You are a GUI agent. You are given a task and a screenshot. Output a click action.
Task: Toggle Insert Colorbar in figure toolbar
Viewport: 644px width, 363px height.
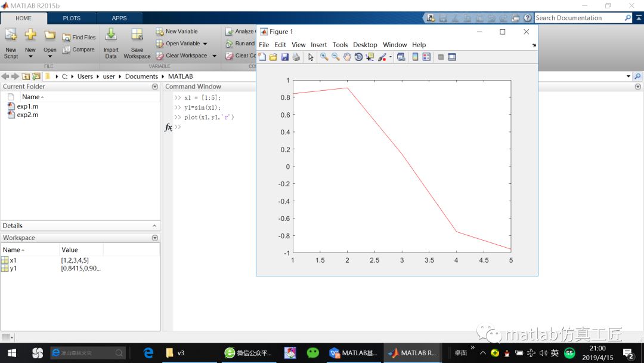415,57
